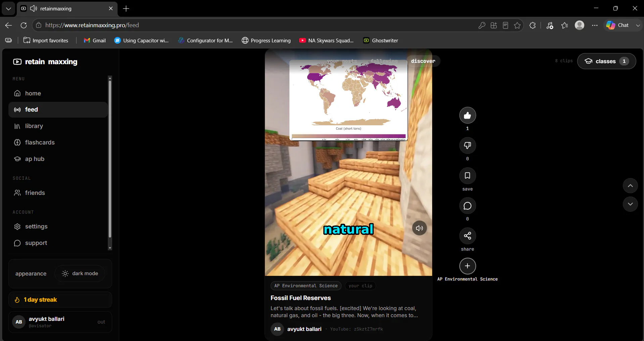The width and height of the screenshot is (644, 341).
Task: Open the friends page
Action: [x=58, y=193]
